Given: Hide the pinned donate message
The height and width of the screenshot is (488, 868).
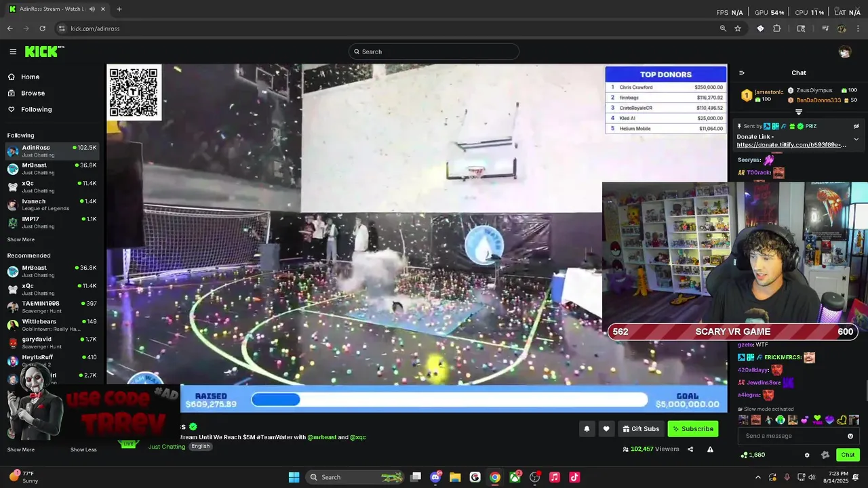Looking at the screenshot, I should point(856,126).
